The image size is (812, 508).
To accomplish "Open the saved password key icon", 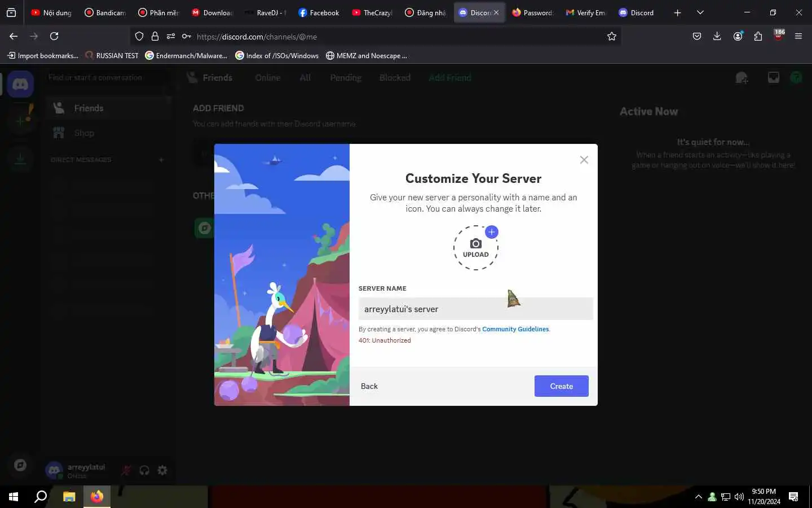I will [187, 36].
